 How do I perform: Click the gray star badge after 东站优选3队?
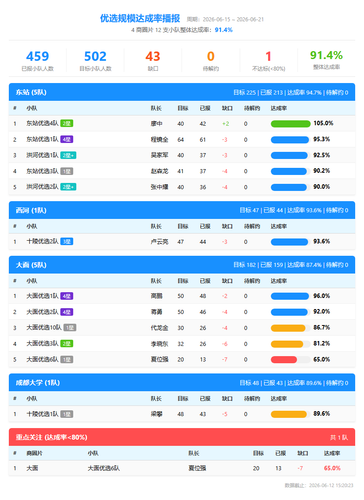click(x=67, y=171)
